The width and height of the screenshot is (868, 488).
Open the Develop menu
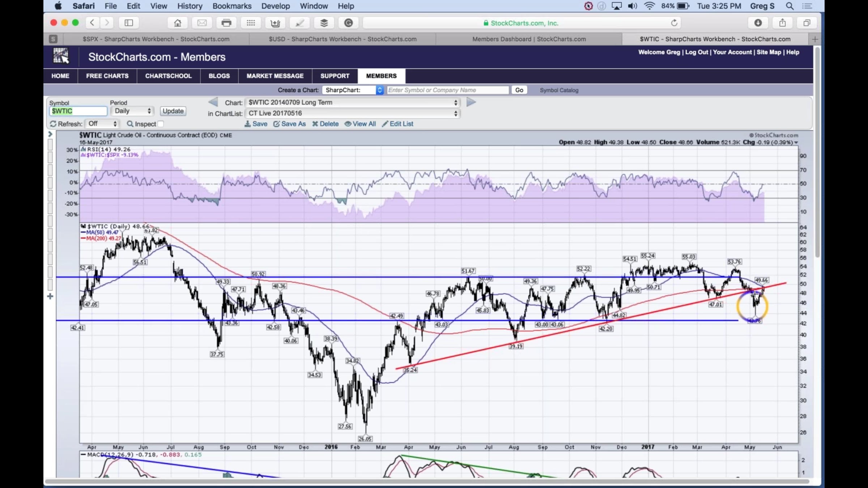click(276, 6)
